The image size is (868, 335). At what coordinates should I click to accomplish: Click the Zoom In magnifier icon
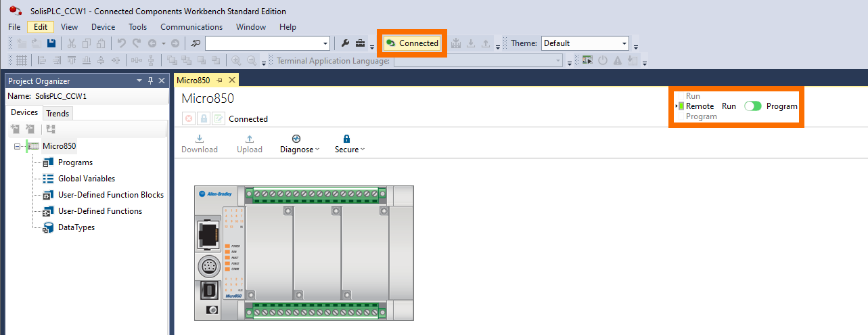tap(236, 61)
